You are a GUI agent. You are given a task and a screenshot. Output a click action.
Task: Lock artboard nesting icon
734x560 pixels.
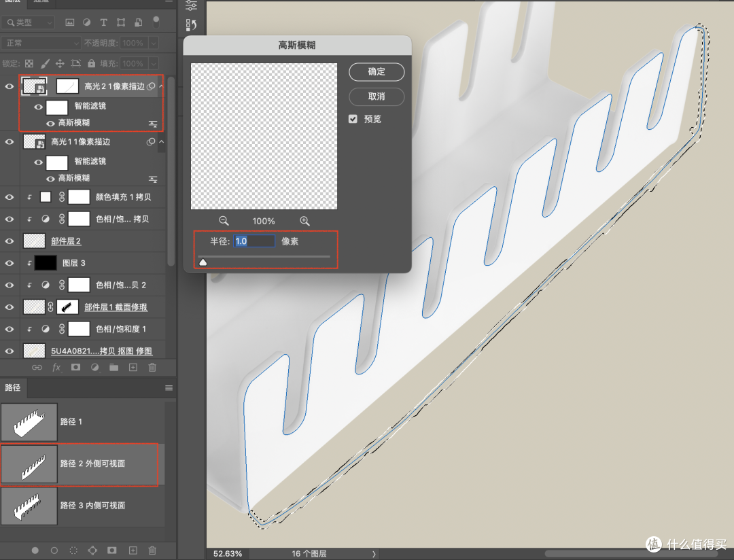click(75, 63)
